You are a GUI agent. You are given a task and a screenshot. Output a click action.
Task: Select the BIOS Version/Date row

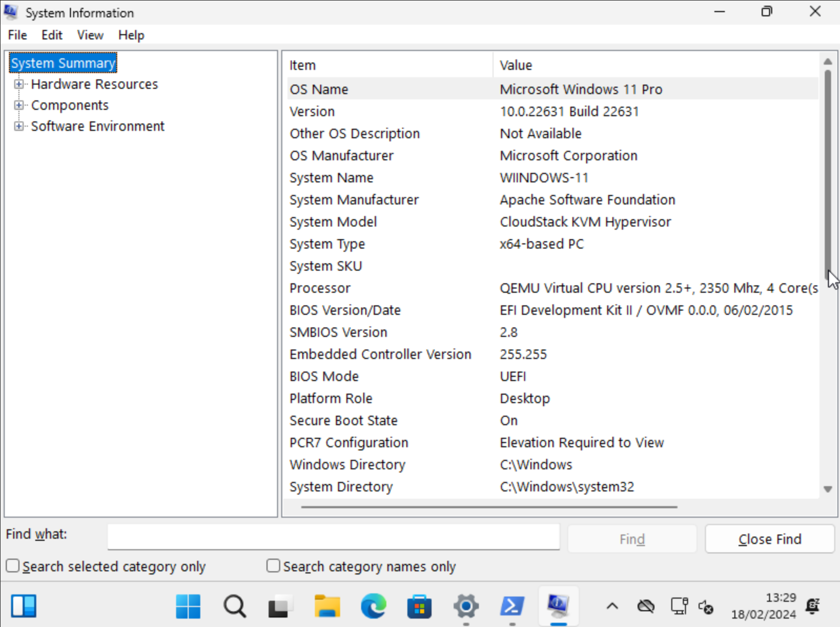[553, 310]
